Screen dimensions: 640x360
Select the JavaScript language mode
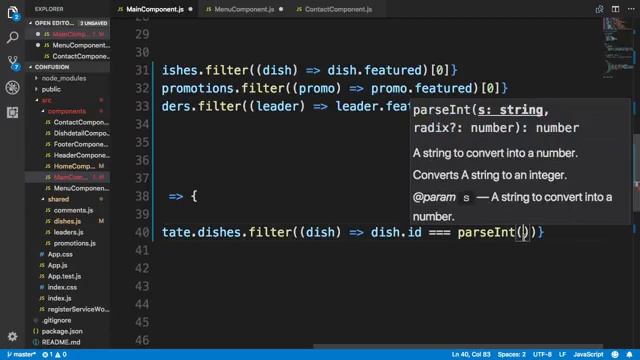pos(588,354)
